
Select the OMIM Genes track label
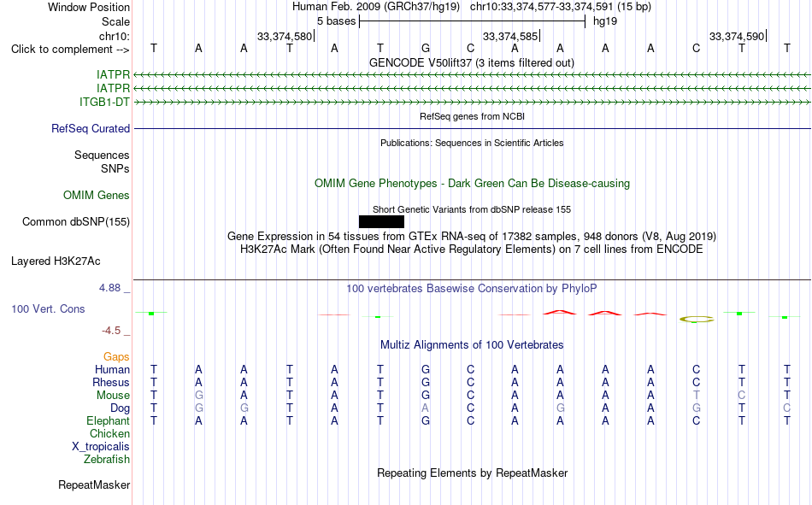[x=97, y=196]
